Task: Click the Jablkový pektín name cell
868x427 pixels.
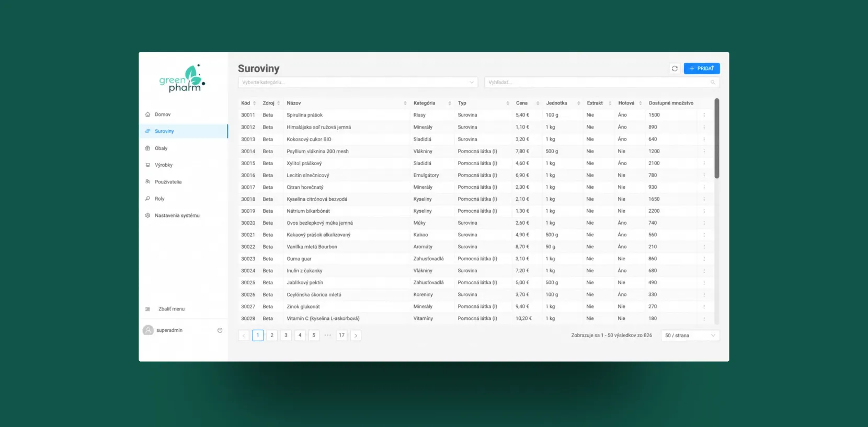Action: tap(305, 283)
